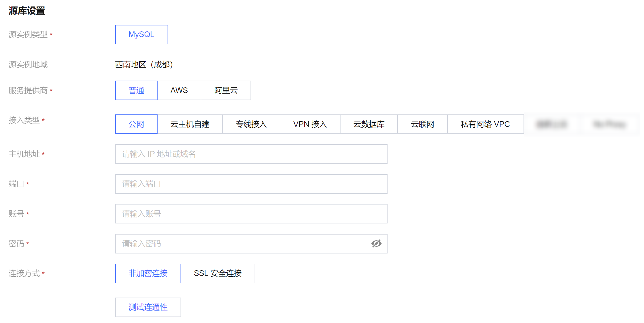644x323 pixels.
Task: Select 普通 service provider option
Action: click(136, 90)
